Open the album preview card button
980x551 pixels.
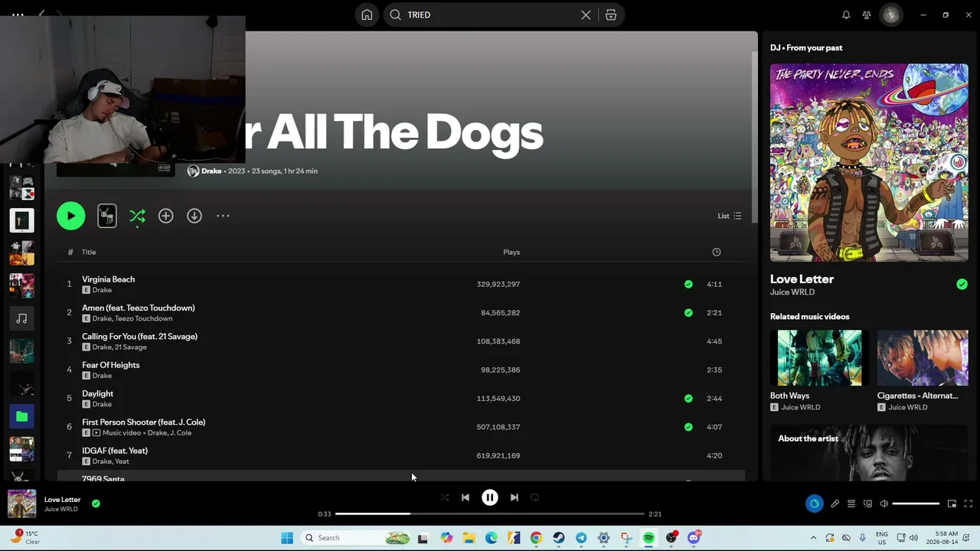tap(107, 216)
